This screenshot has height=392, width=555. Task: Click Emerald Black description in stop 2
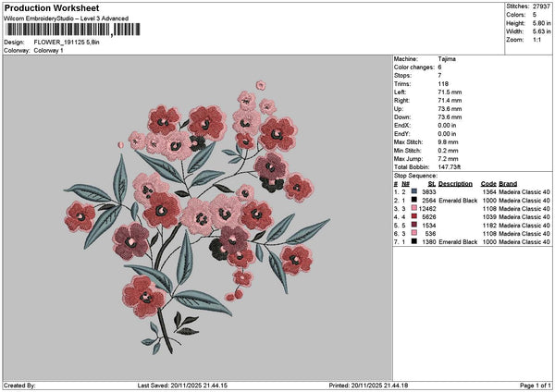tap(458, 201)
